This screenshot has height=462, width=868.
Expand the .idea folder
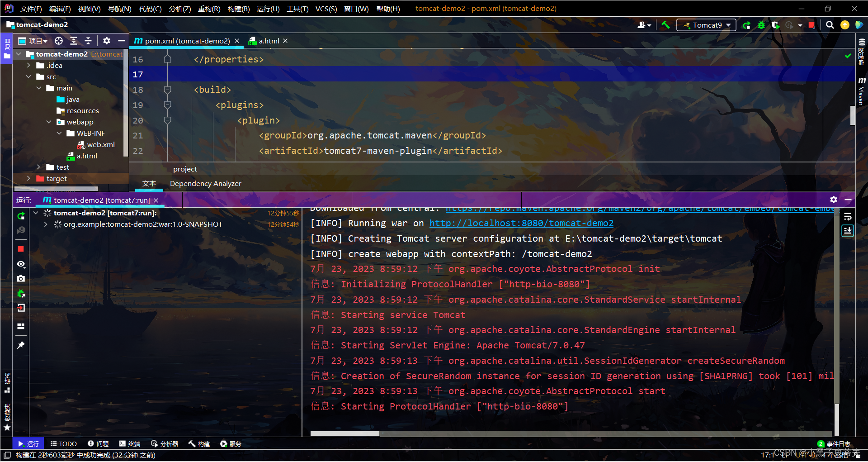[28, 65]
